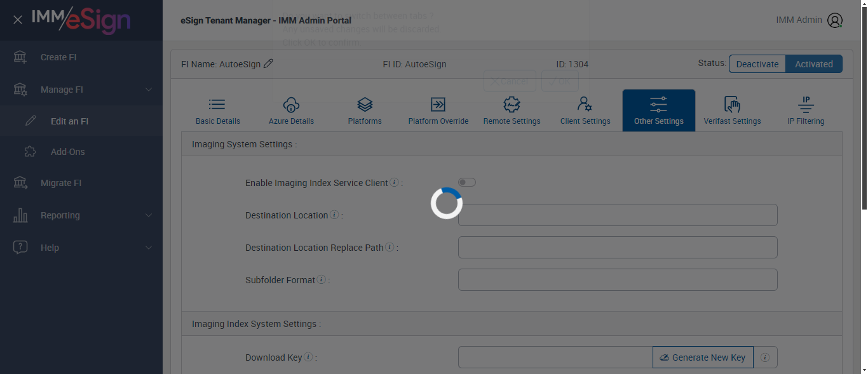Click the Migrate FI bank-arrow icon
Viewport: 868px width, 374px height.
click(x=20, y=183)
